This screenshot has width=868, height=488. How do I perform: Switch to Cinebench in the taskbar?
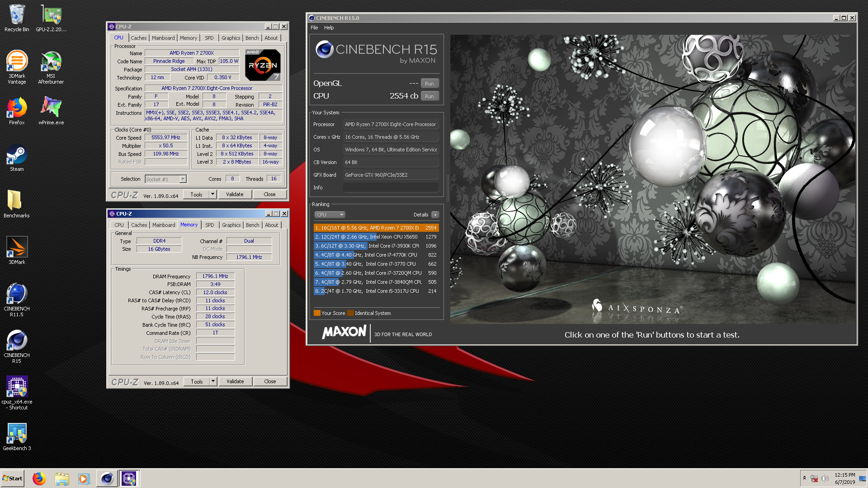click(107, 479)
